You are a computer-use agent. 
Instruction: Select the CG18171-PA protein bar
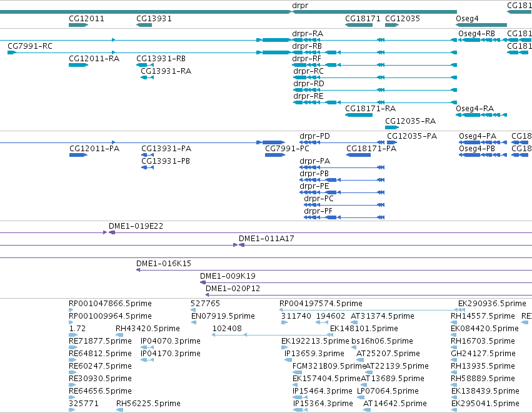(358, 155)
